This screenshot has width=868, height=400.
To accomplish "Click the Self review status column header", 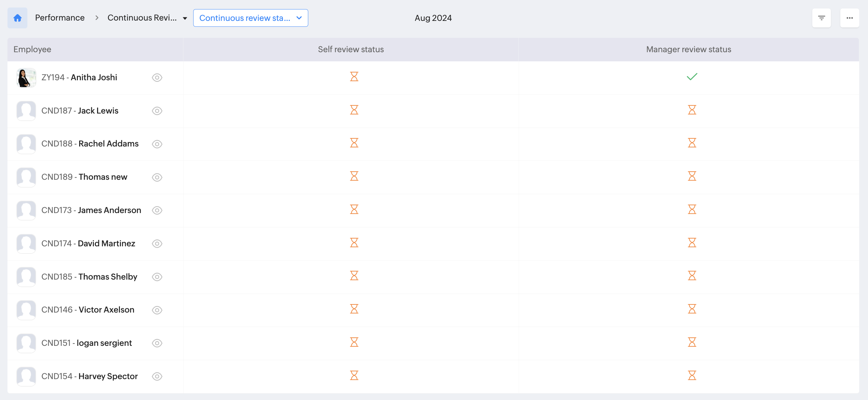I will pos(351,49).
